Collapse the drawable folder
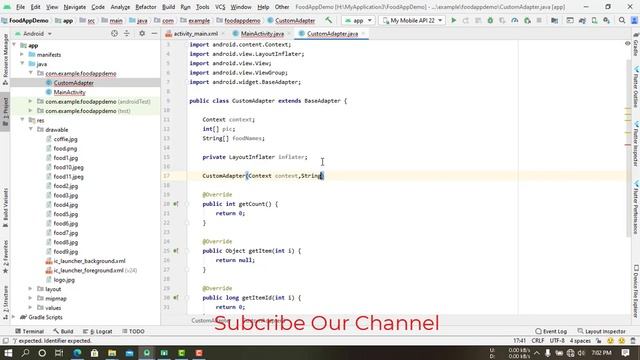 (x=31, y=130)
